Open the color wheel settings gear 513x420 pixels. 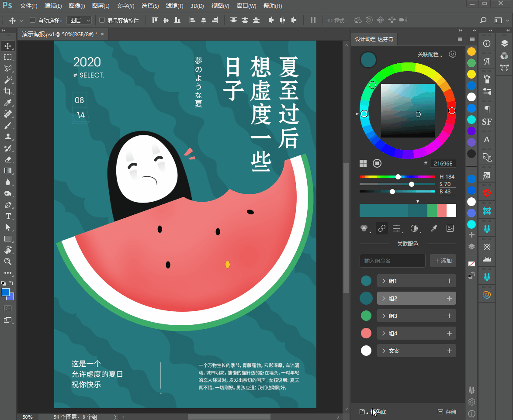click(x=452, y=54)
